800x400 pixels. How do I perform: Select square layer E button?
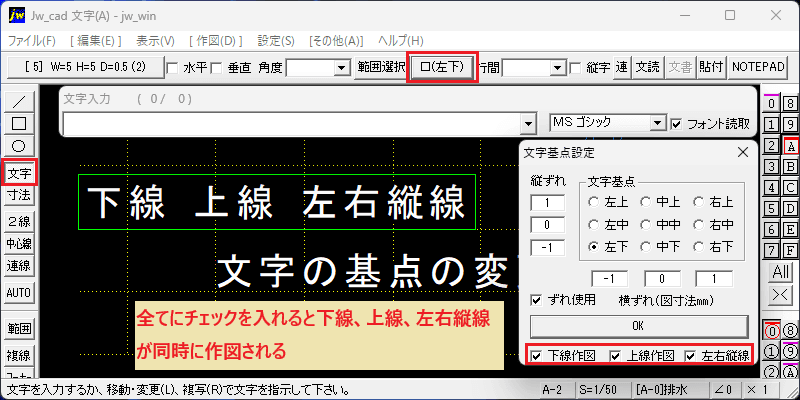[x=790, y=230]
